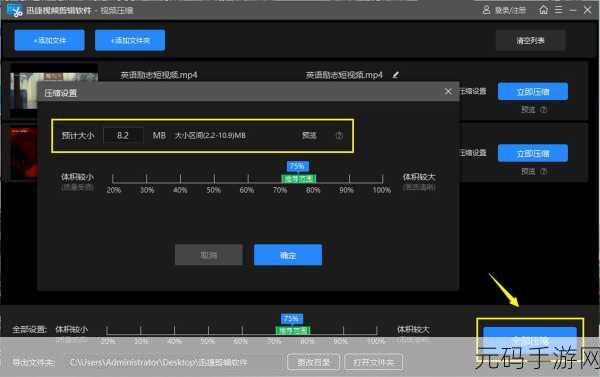This screenshot has height=377, width=600.
Task: Select the first video thumbnail
Action: (54, 91)
